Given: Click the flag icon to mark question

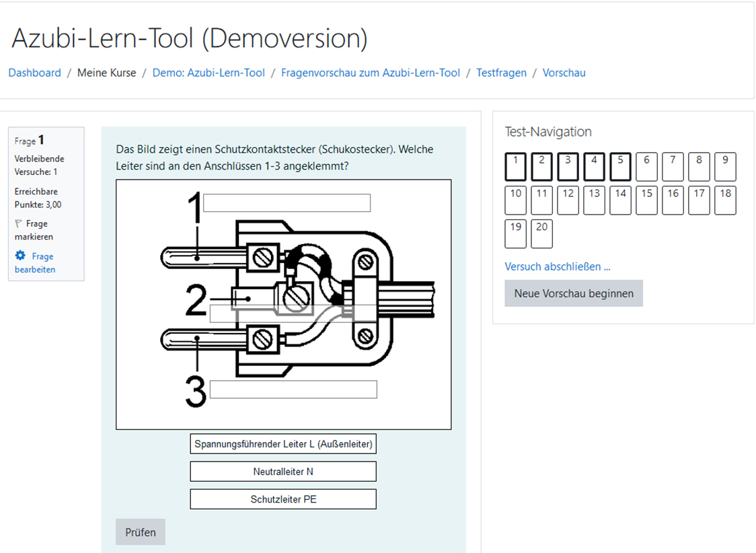Looking at the screenshot, I should click(19, 224).
